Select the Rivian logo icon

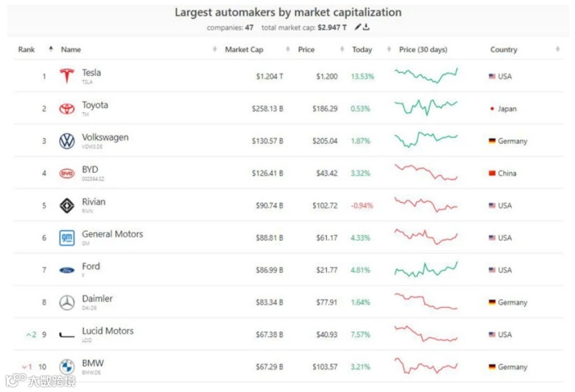pos(67,206)
